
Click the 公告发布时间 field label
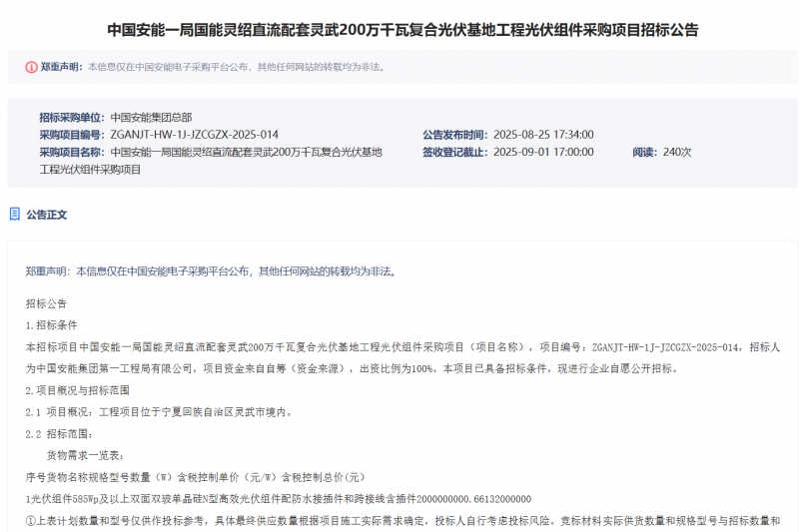[453, 135]
